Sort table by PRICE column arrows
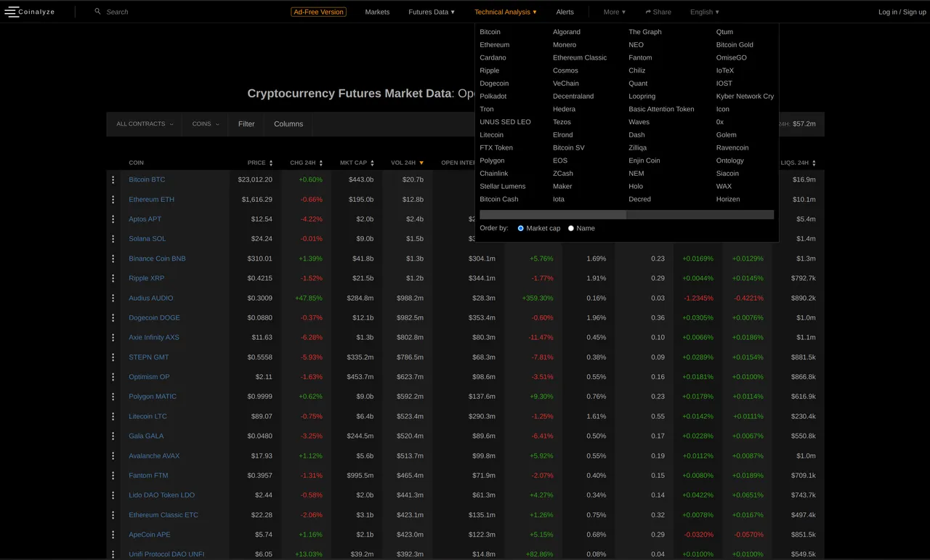Screen dimensions: 930x560 point(271,163)
